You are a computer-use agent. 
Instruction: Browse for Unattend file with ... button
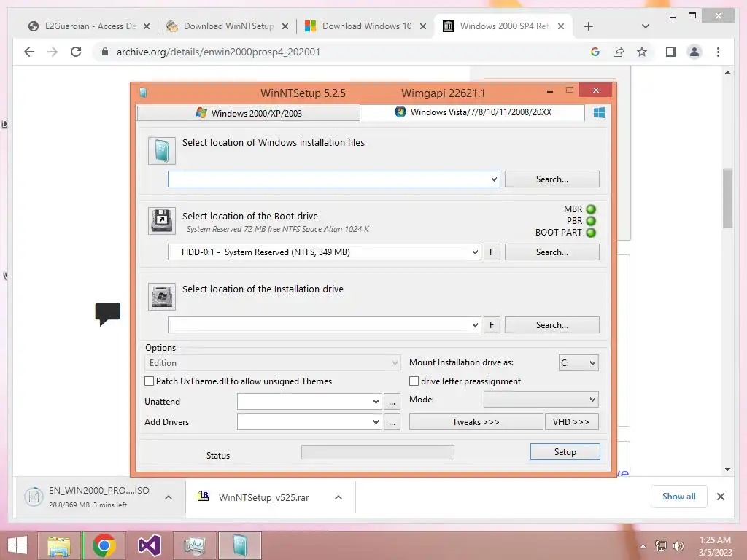click(x=392, y=402)
